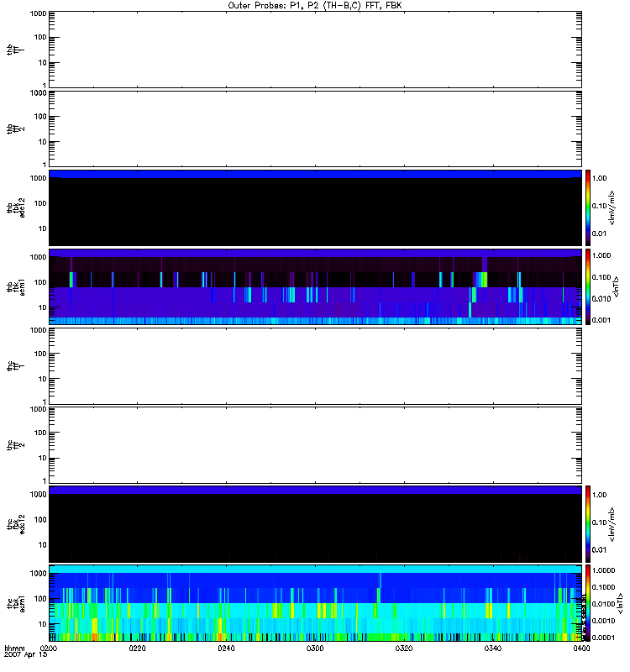Viewport: 630px width, 672px height.
Task: Click inside the thc fbk edc12 spectrogram
Action: [315, 523]
